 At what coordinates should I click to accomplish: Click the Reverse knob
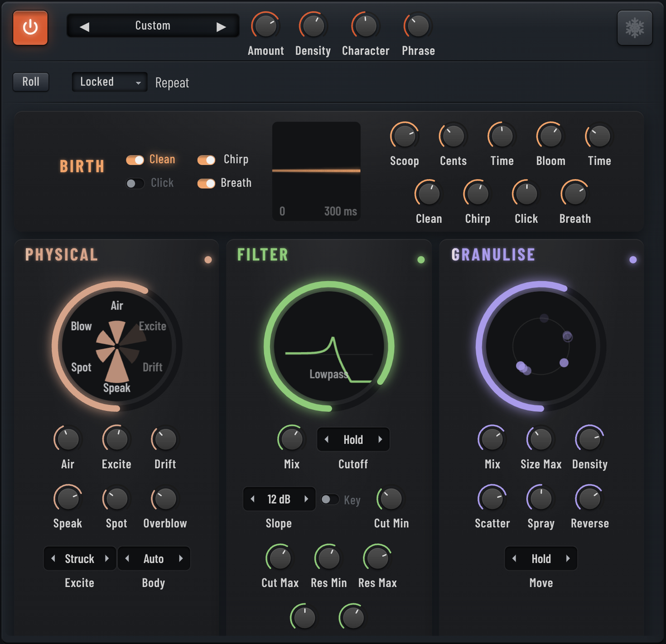589,499
